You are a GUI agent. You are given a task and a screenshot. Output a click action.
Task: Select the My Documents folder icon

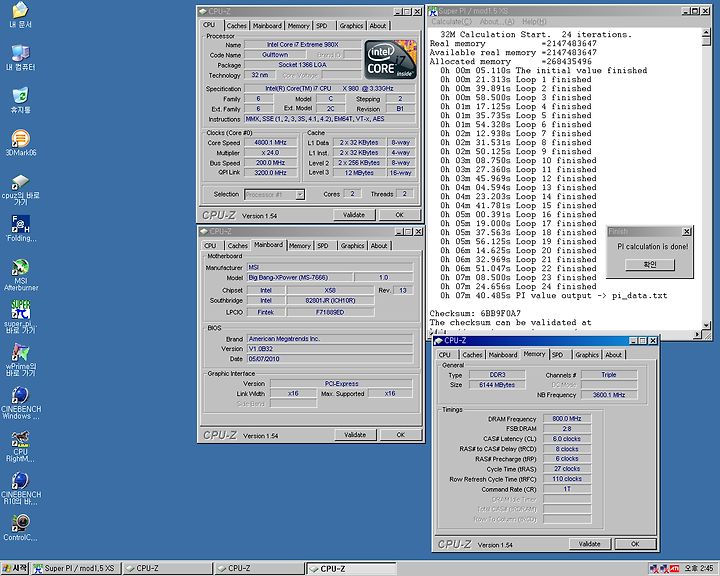[x=21, y=15]
